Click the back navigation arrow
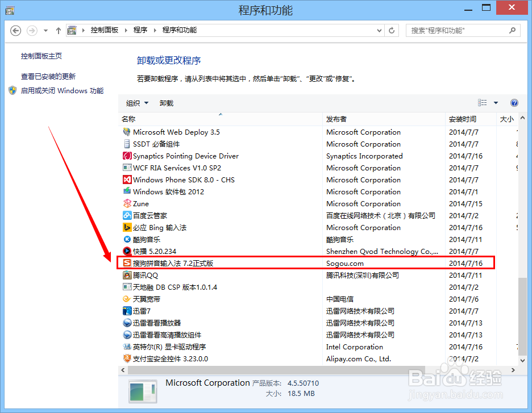This screenshot has width=532, height=413. pos(15,31)
